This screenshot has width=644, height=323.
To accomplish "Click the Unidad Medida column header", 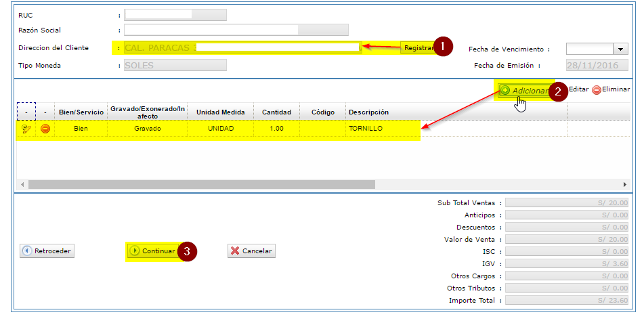I will coord(220,112).
